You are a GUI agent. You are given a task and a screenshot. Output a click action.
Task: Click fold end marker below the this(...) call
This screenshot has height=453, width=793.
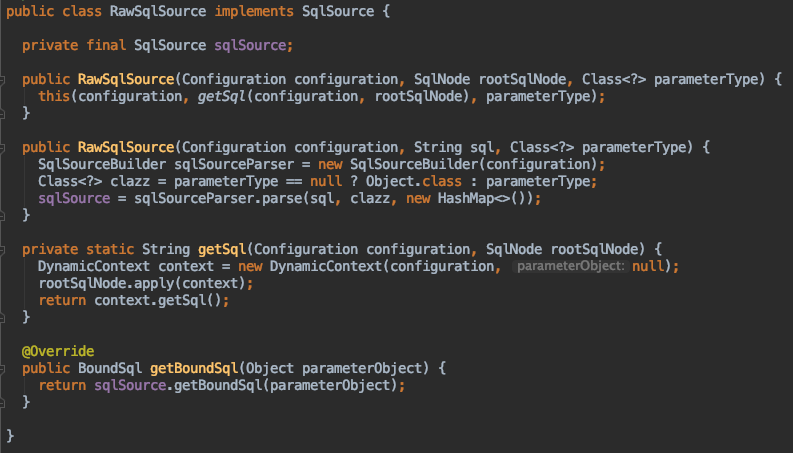[5, 113]
